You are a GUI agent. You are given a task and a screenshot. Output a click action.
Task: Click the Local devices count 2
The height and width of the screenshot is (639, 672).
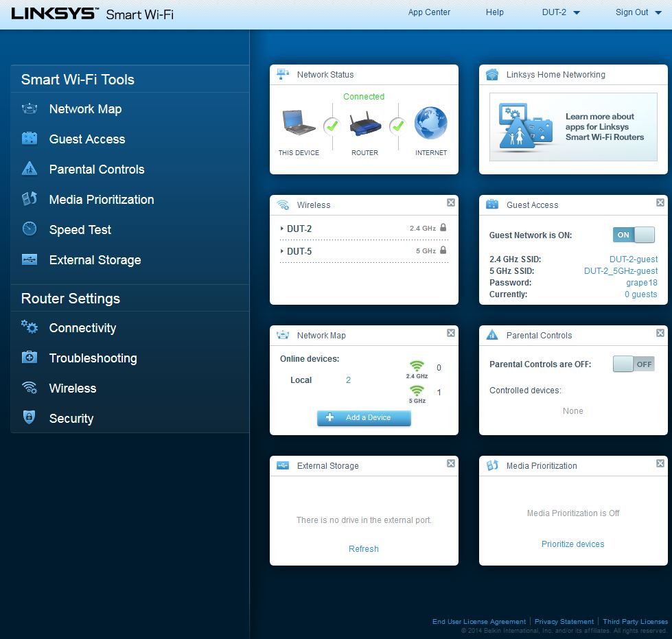349,380
